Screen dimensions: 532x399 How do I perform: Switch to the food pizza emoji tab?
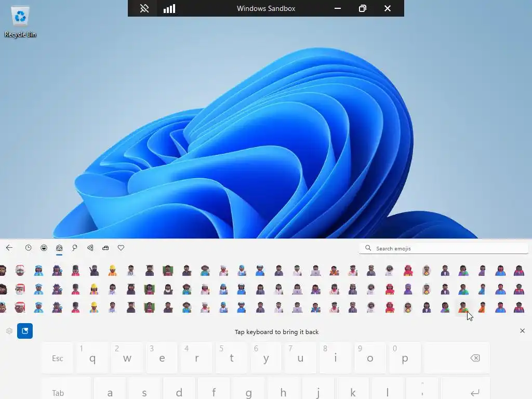[x=90, y=248]
